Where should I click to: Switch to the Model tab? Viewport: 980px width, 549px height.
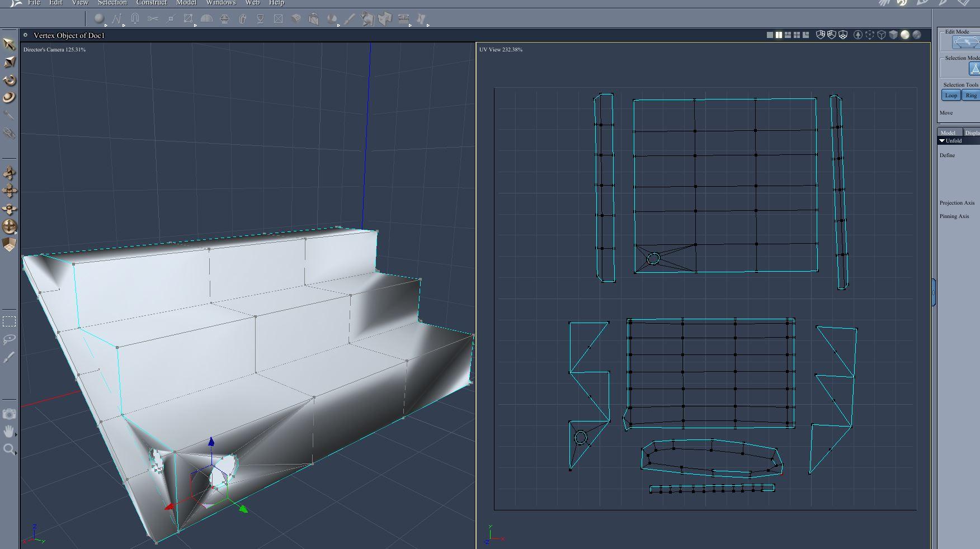coord(948,132)
